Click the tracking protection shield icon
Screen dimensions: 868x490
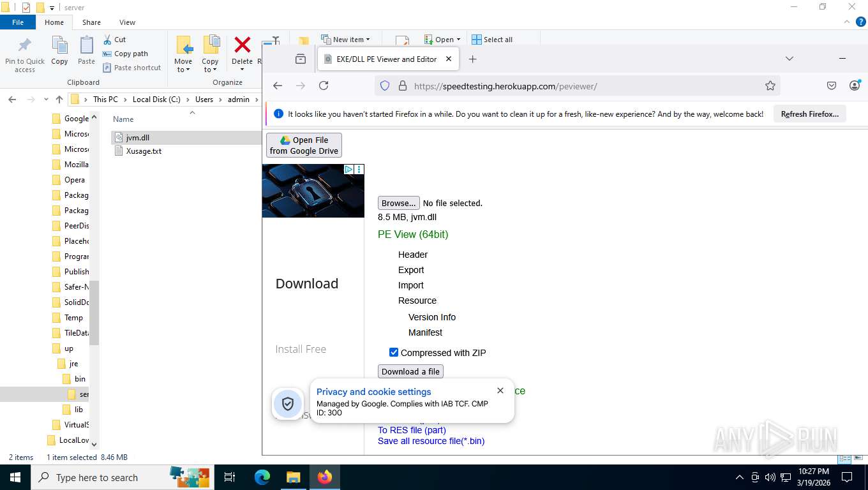(385, 85)
